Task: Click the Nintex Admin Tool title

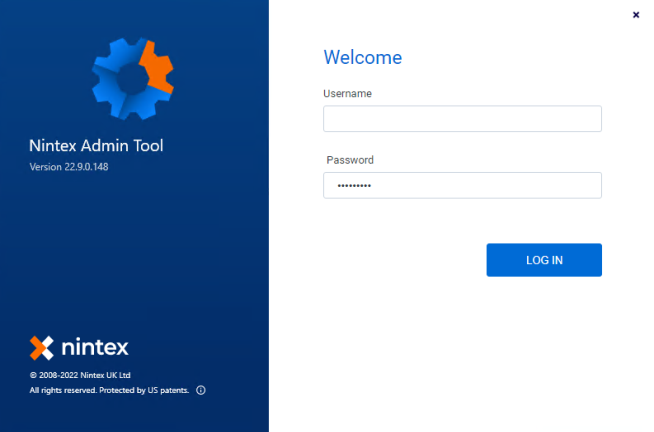Action: click(96, 146)
